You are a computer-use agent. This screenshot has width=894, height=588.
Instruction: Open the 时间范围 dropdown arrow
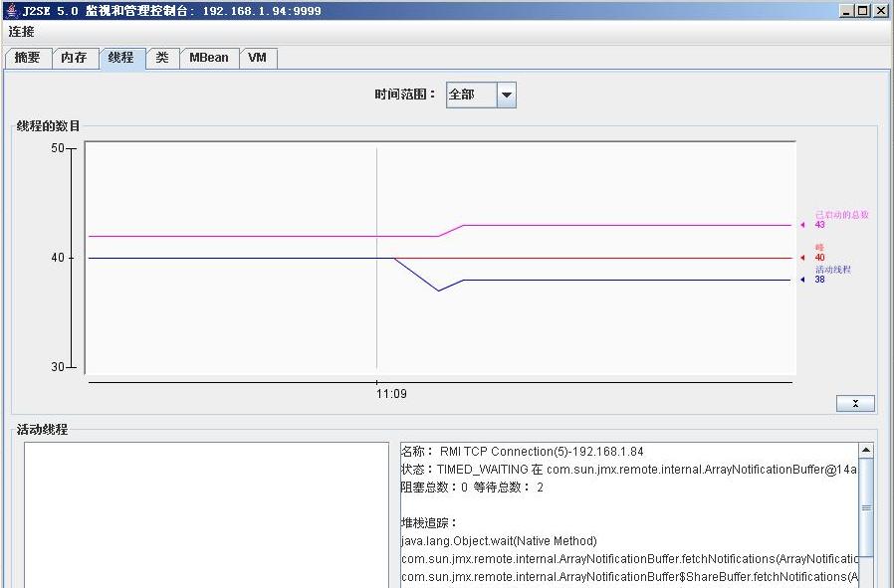point(507,96)
